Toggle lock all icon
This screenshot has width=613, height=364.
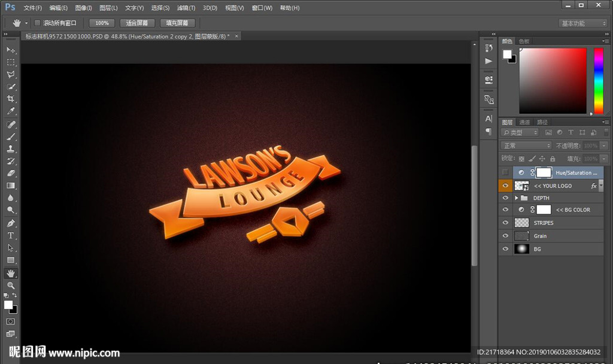coord(553,159)
